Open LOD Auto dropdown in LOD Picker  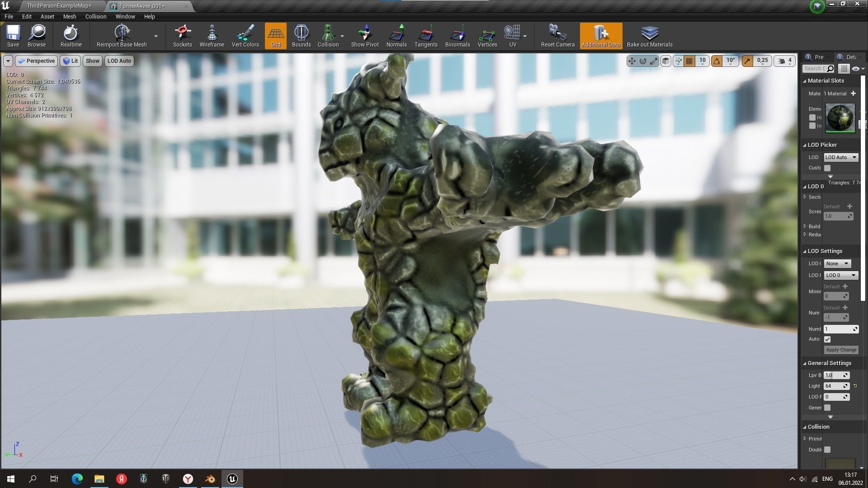[841, 157]
